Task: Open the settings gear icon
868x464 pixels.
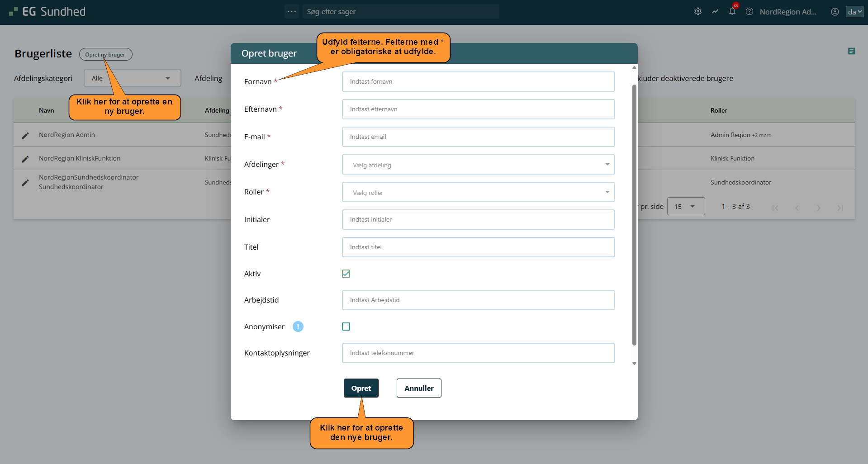Action: pyautogui.click(x=697, y=12)
